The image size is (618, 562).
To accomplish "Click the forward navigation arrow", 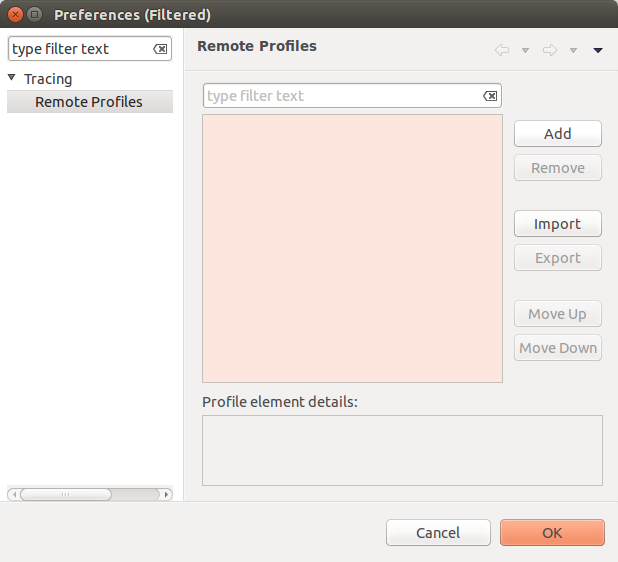I will [549, 50].
